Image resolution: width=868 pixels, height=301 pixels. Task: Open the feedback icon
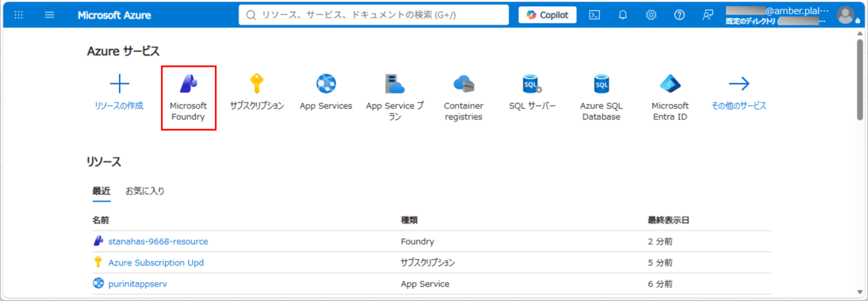[x=708, y=15]
